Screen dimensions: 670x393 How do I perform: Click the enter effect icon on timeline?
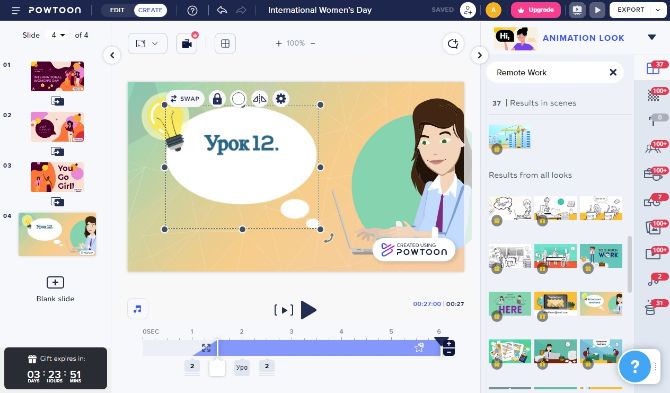(206, 348)
